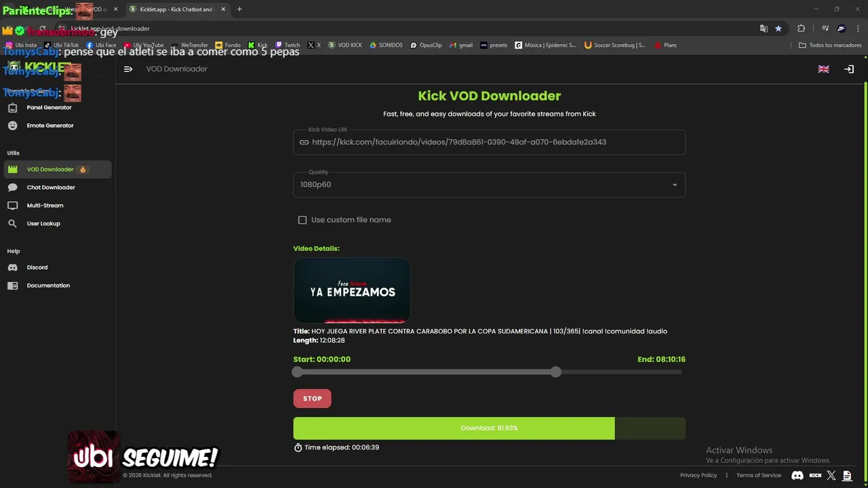Open the browser media control icon

point(825,28)
